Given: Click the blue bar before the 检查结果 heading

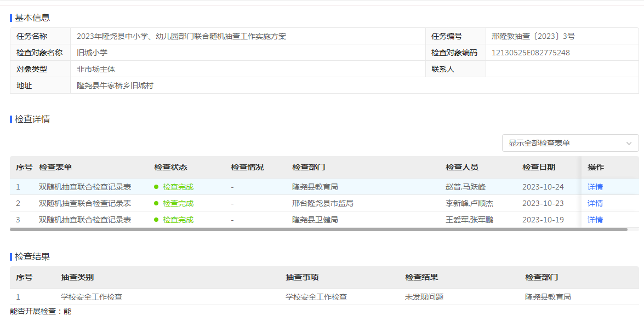Looking at the screenshot, I should 12,257.
